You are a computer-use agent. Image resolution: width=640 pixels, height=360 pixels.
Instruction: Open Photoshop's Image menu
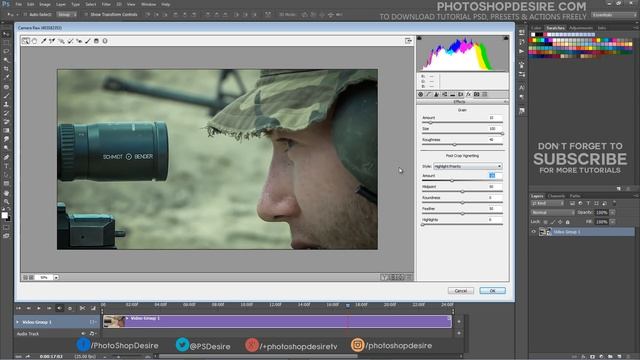click(45, 4)
